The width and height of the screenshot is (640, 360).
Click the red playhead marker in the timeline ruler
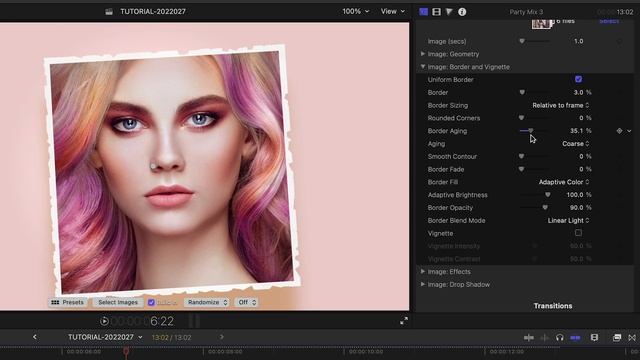point(126,351)
